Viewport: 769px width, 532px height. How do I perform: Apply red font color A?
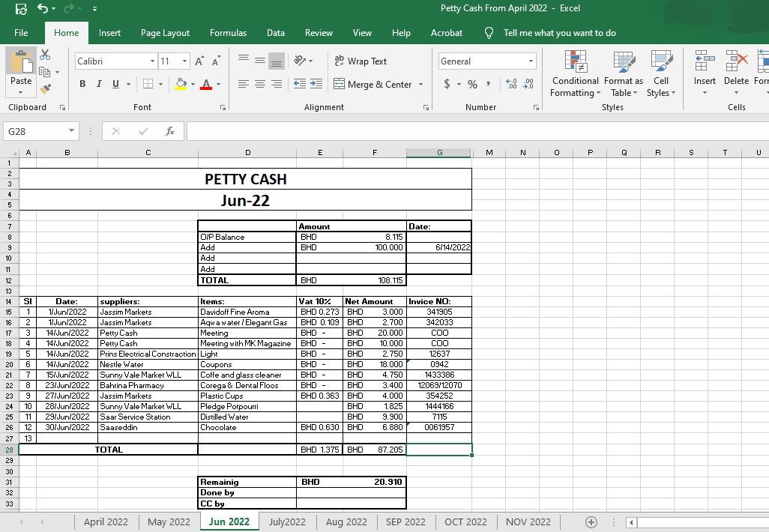tap(206, 84)
